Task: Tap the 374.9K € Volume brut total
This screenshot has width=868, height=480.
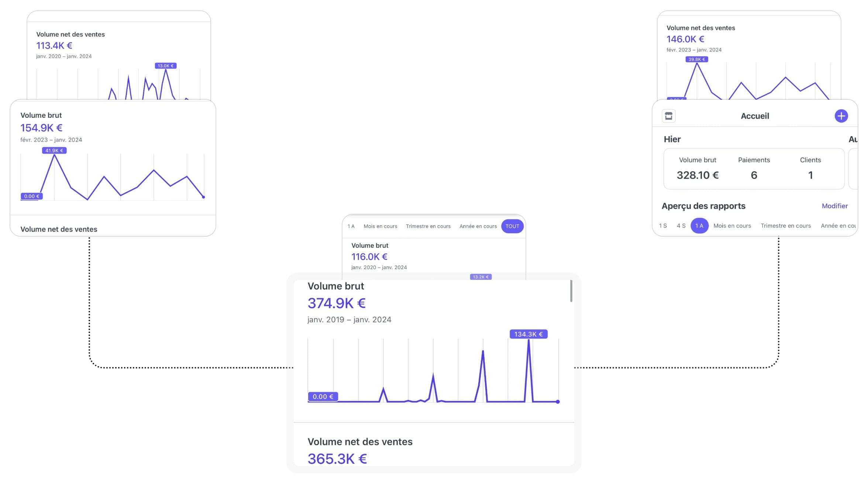Action: pyautogui.click(x=336, y=303)
